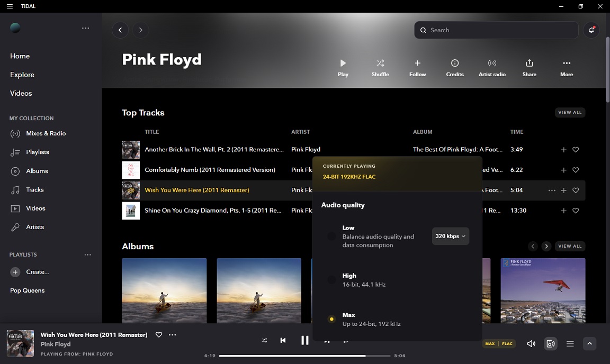The height and width of the screenshot is (364, 610).
Task: Open Artists in My Collection
Action: 27,227
